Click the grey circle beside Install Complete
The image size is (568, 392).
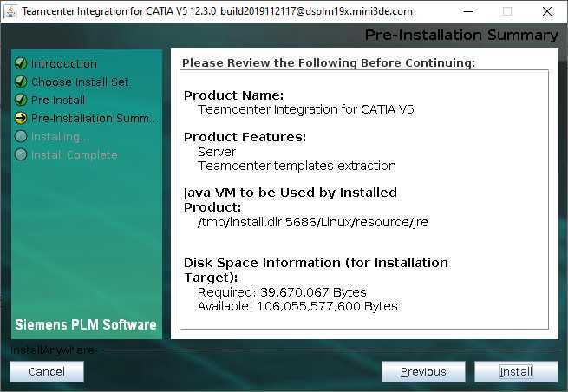pyautogui.click(x=21, y=154)
